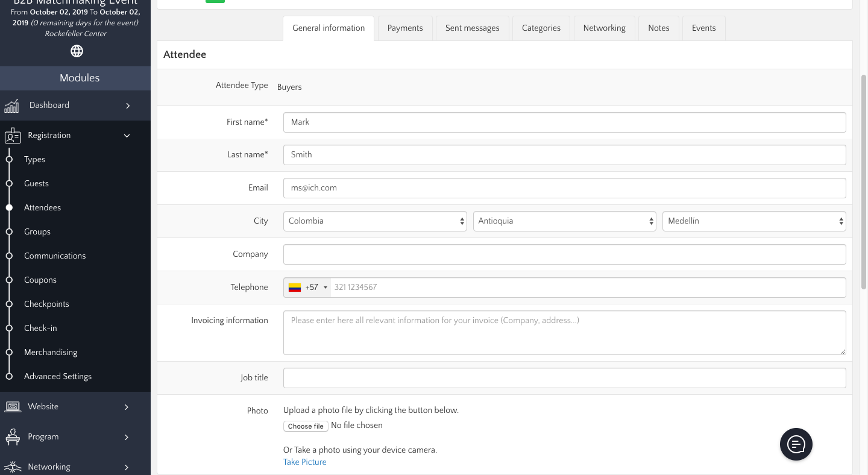Click the Program podium icon
Image resolution: width=868 pixels, height=475 pixels.
pos(12,437)
